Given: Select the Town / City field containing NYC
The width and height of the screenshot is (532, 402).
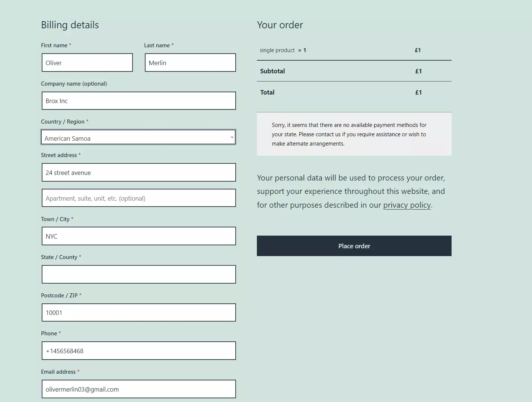Looking at the screenshot, I should coord(139,236).
